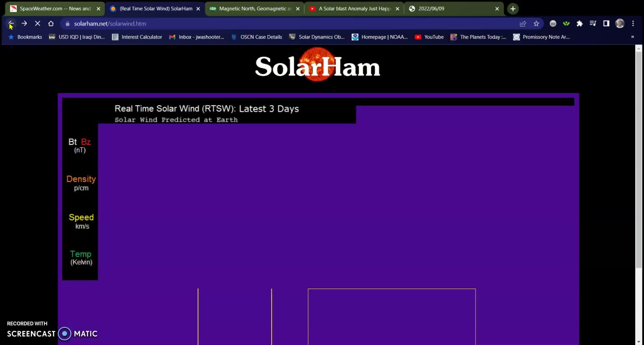
Task: Open OSCN Case Details bookmark
Action: click(256, 37)
